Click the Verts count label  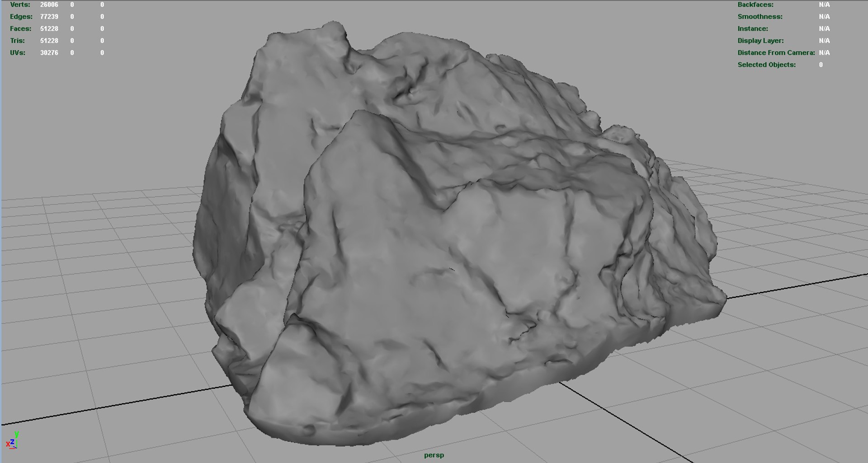[x=20, y=5]
